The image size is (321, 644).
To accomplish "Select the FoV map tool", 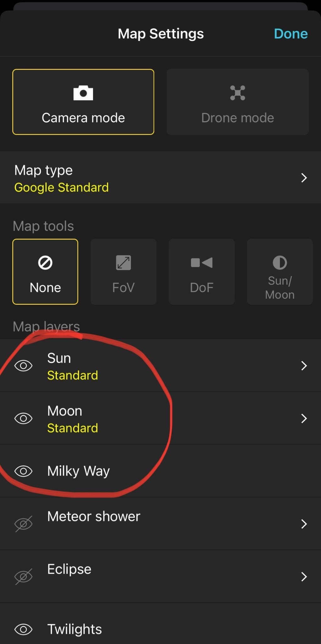I will click(x=123, y=271).
